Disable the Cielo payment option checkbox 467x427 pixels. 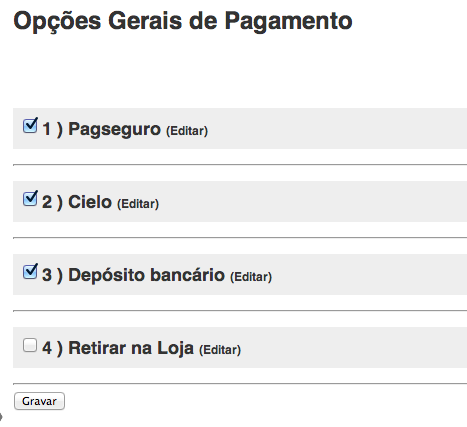point(30,199)
